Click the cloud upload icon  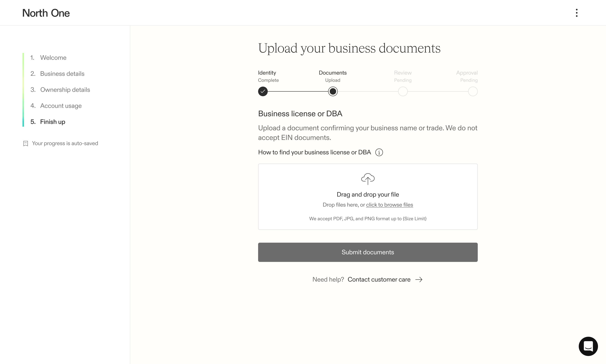click(368, 179)
